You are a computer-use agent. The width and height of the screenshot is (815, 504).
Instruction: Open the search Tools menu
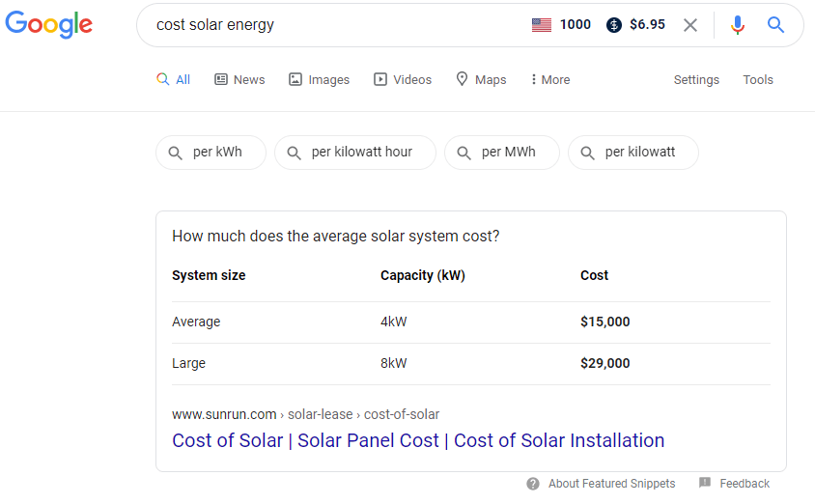tap(758, 80)
